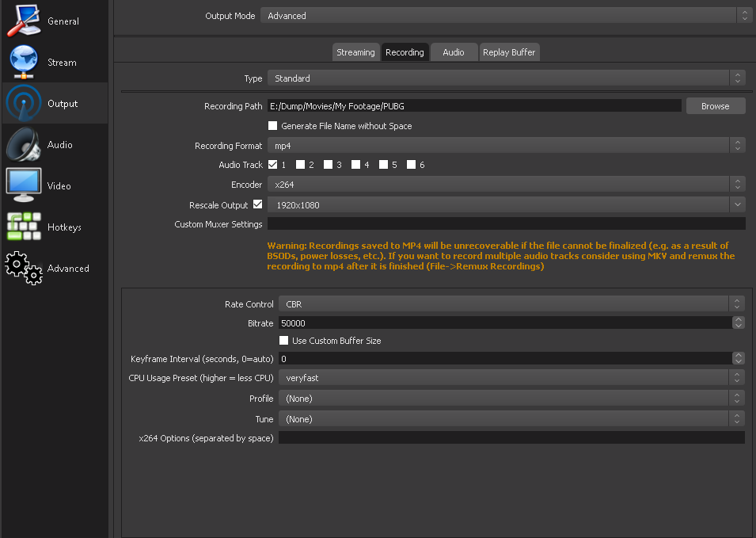Open the Rate Control dropdown
This screenshot has height=538, width=756.
click(511, 304)
